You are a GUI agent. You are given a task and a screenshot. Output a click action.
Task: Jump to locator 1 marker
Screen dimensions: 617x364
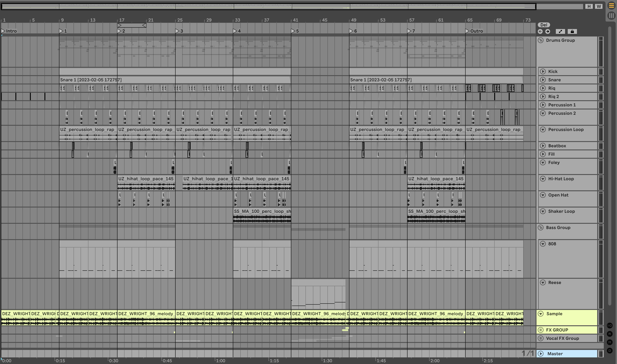(x=61, y=31)
